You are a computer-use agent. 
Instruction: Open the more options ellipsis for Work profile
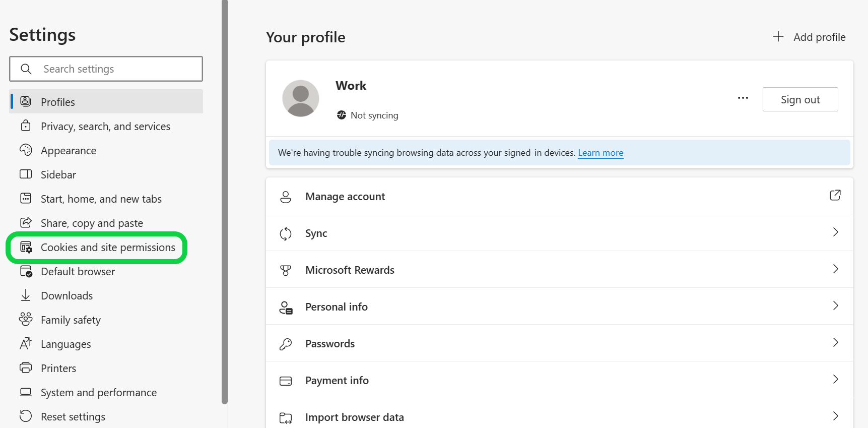click(743, 98)
